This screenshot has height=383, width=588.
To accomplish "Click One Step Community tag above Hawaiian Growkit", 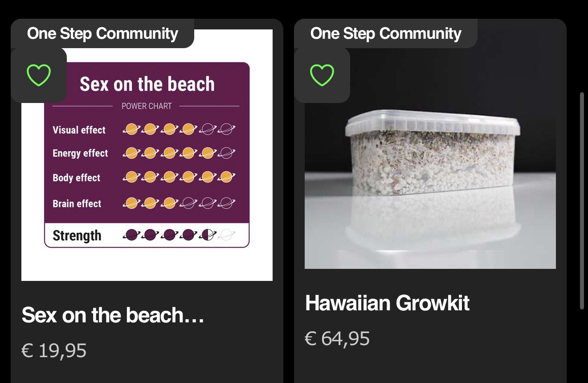I will (386, 33).
